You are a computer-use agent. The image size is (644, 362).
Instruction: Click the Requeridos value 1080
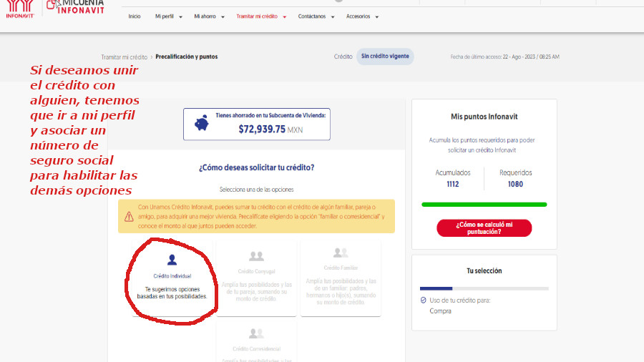click(x=515, y=185)
